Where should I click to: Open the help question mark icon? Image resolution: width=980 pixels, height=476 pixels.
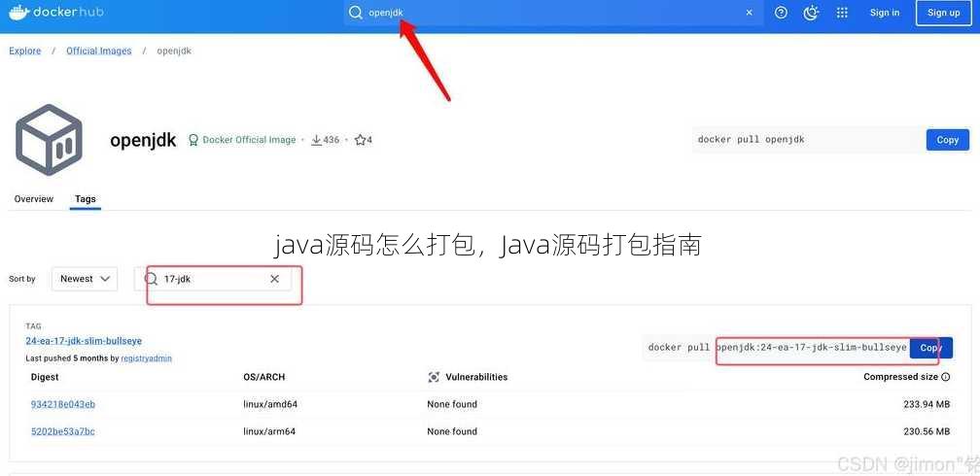[781, 13]
